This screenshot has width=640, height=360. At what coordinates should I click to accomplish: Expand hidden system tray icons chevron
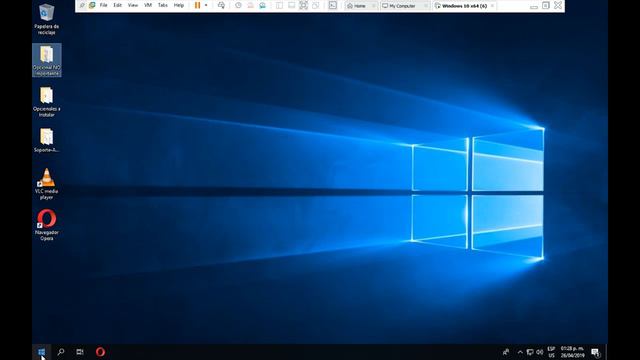[520, 352]
